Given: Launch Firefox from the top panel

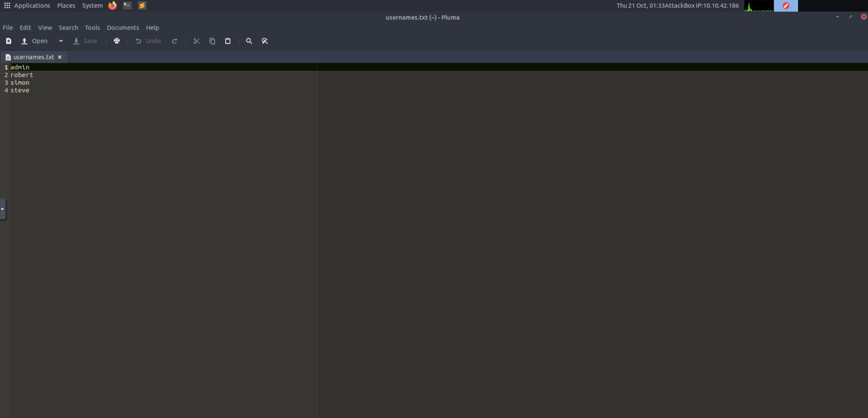Looking at the screenshot, I should [x=112, y=5].
